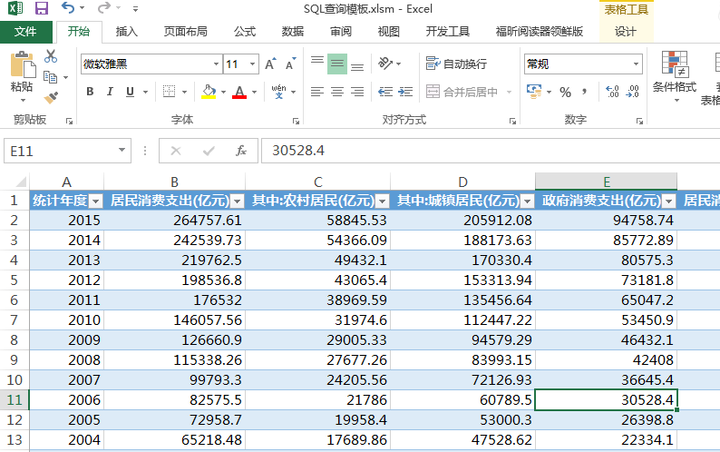Open the 设计 table design tab

[626, 31]
